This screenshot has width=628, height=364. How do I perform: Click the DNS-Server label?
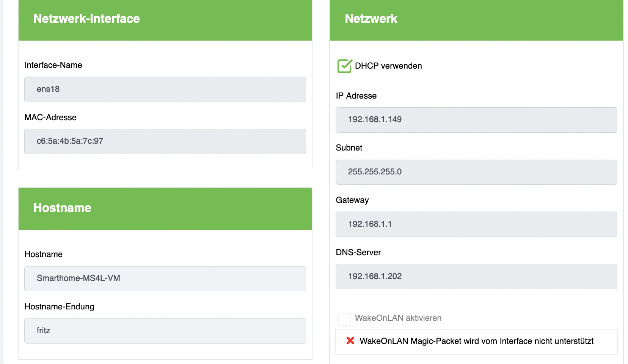pyautogui.click(x=358, y=253)
